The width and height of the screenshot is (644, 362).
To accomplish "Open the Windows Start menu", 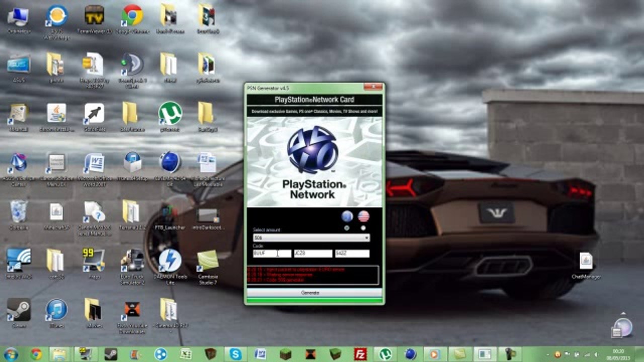I will (x=11, y=354).
